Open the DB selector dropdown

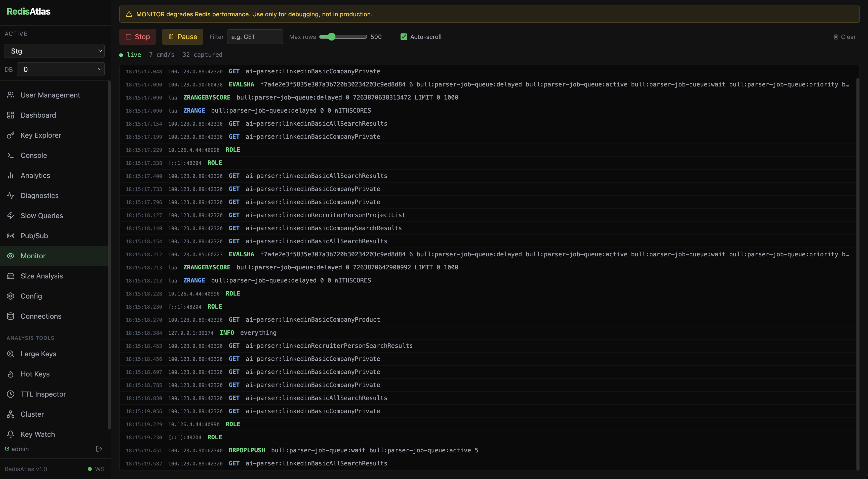click(61, 69)
